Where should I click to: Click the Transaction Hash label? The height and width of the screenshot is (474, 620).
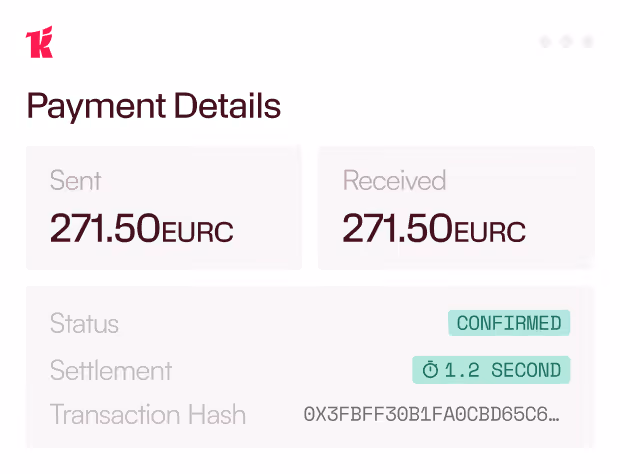[148, 414]
